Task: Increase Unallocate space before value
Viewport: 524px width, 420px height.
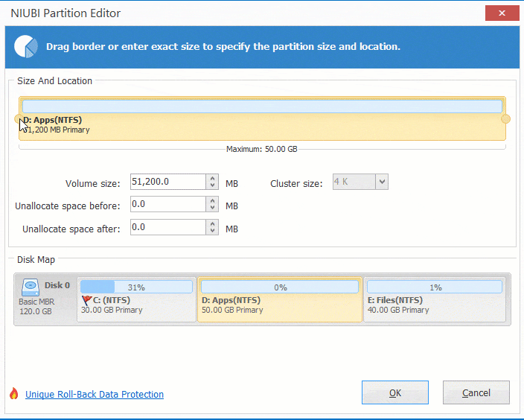Action: (x=213, y=200)
